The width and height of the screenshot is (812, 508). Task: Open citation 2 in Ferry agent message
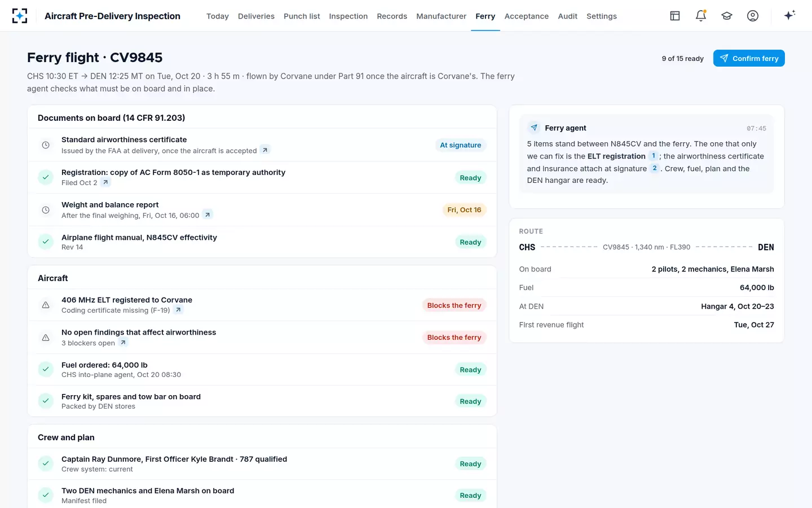point(655,168)
